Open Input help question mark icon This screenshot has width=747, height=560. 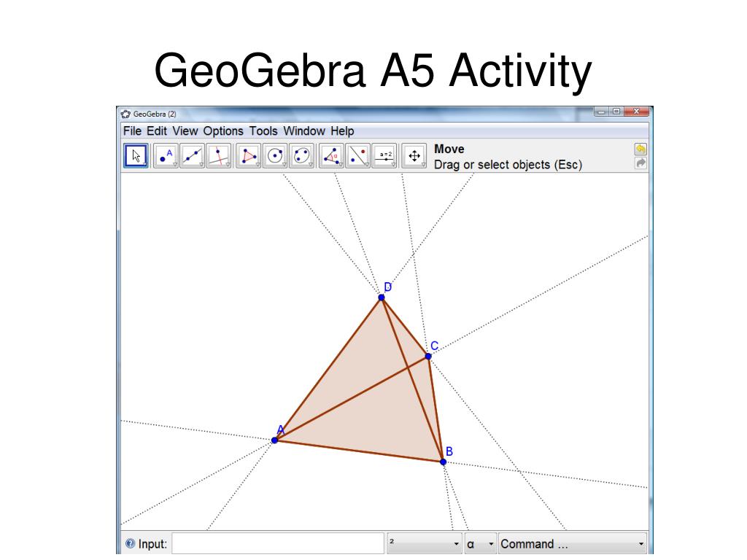pyautogui.click(x=130, y=543)
